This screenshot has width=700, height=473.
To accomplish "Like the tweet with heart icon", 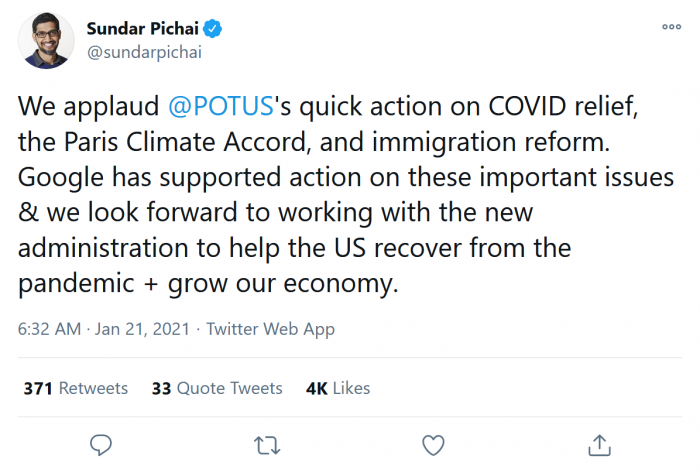I will tap(432, 443).
